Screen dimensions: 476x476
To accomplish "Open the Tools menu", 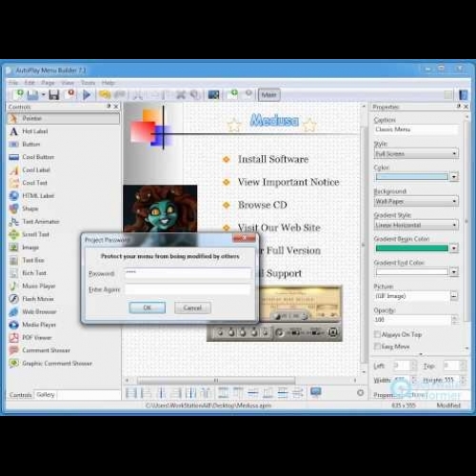I will pyautogui.click(x=88, y=83).
